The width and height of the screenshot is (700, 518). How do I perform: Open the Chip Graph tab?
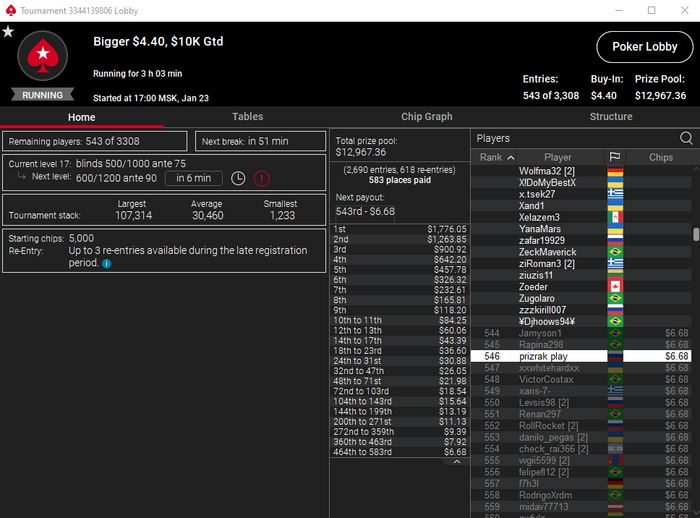pyautogui.click(x=426, y=117)
